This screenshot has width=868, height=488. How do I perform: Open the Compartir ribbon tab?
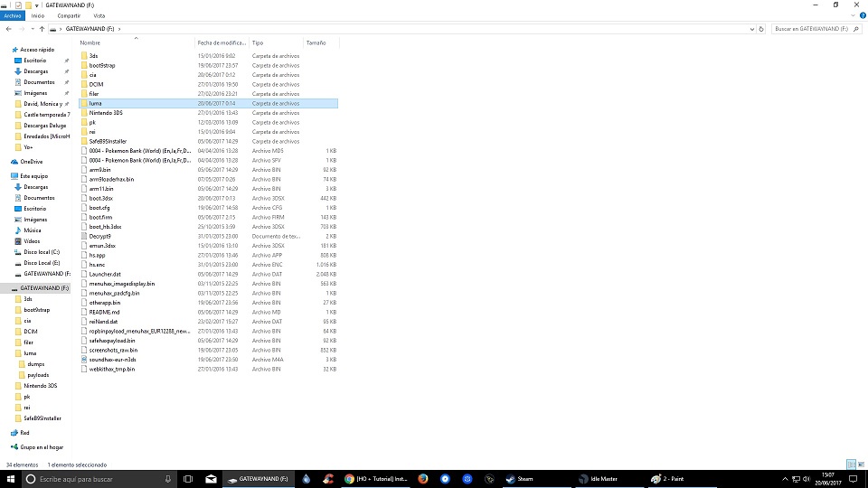click(69, 16)
